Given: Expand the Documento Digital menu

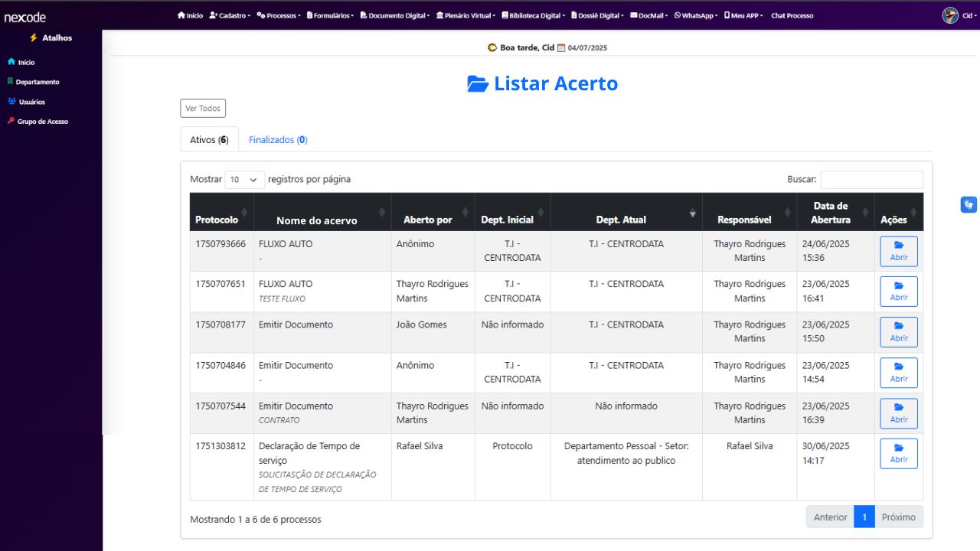Looking at the screenshot, I should point(395,15).
